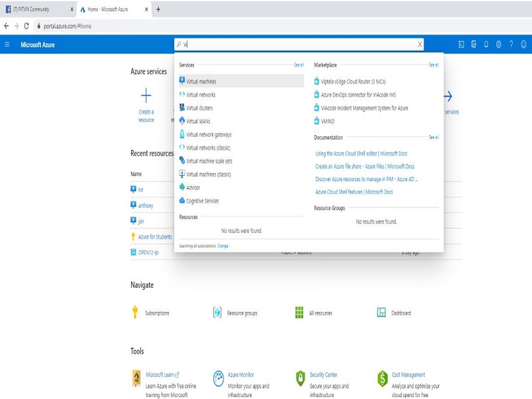
Task: Click the Virtual machines monitor icon
Action: click(x=182, y=80)
